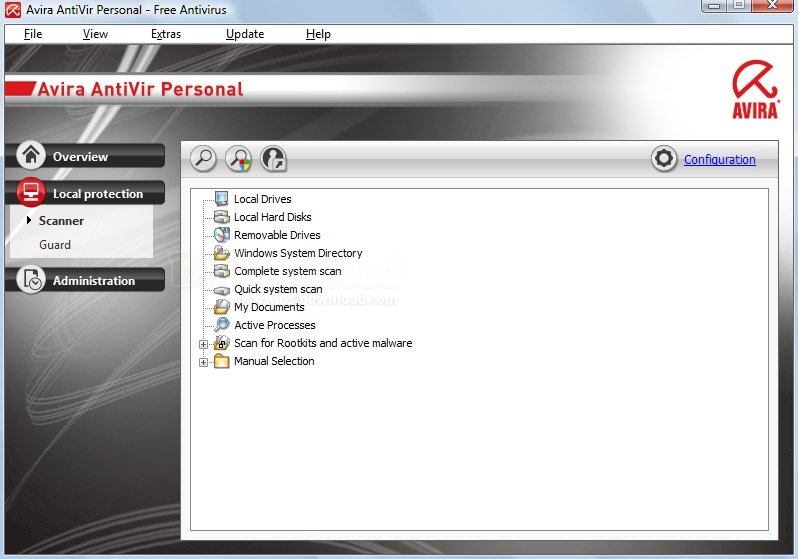Click the Active Processes magnifier icon

tap(221, 324)
